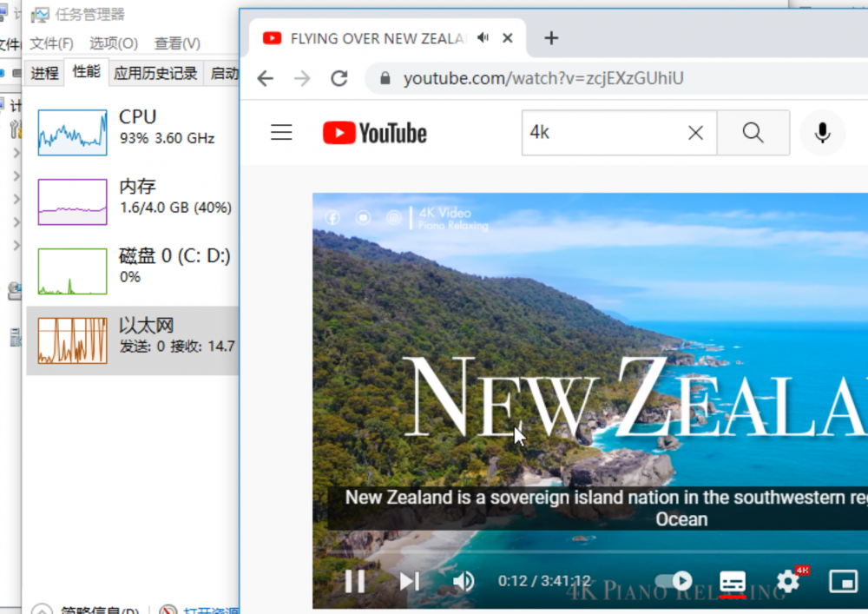Open video settings gear
868x614 pixels.
788,581
